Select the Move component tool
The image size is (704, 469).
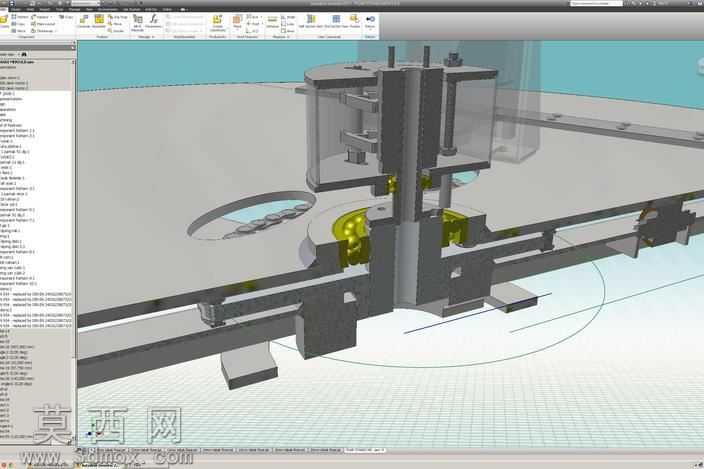pyautogui.click(x=116, y=24)
